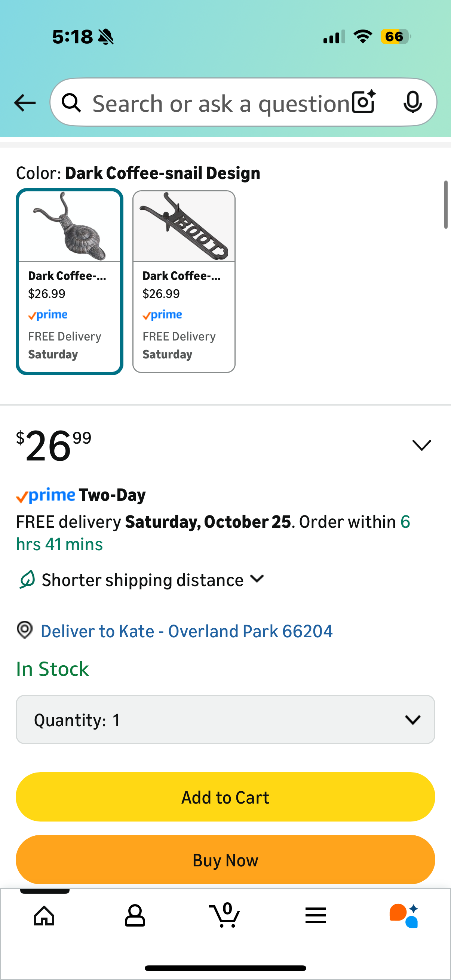Image resolution: width=451 pixels, height=980 pixels.
Task: Open the hamburger menu tab
Action: [x=316, y=915]
